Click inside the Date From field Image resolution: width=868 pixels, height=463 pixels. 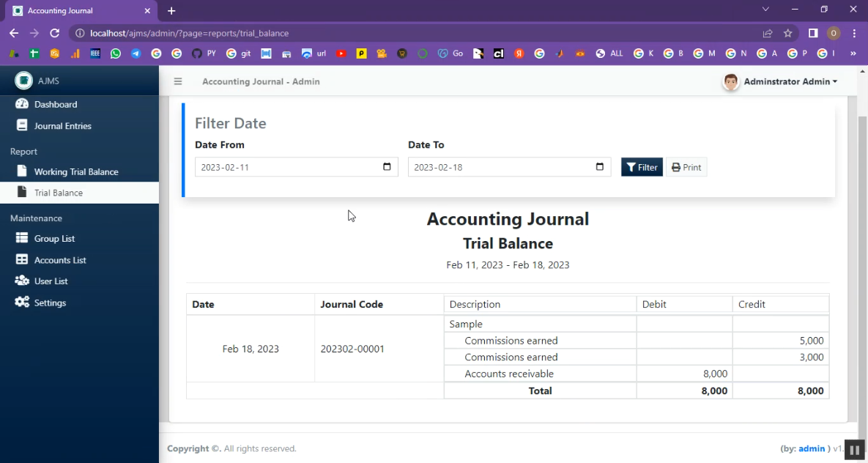pyautogui.click(x=286, y=167)
